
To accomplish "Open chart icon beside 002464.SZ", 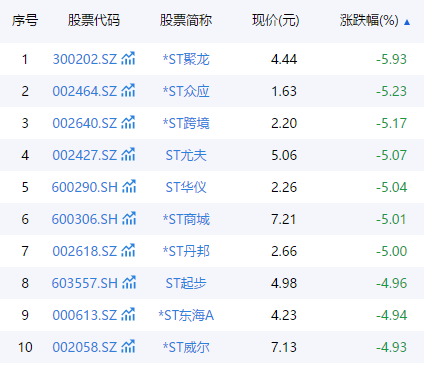I will click(128, 91).
